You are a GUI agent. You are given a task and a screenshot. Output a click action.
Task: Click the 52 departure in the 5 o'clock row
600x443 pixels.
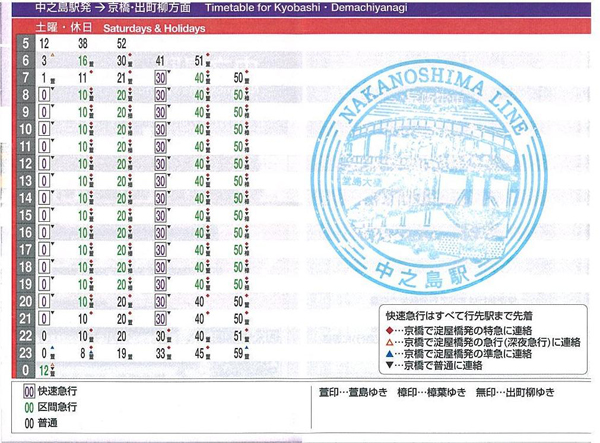(x=122, y=43)
